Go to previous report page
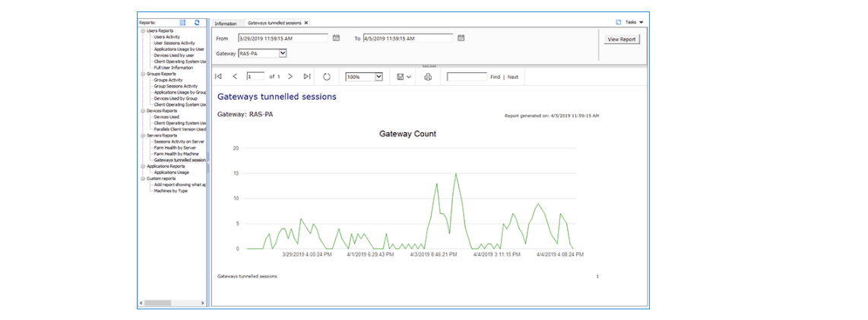Screen dimensions: 868x320 (235, 77)
